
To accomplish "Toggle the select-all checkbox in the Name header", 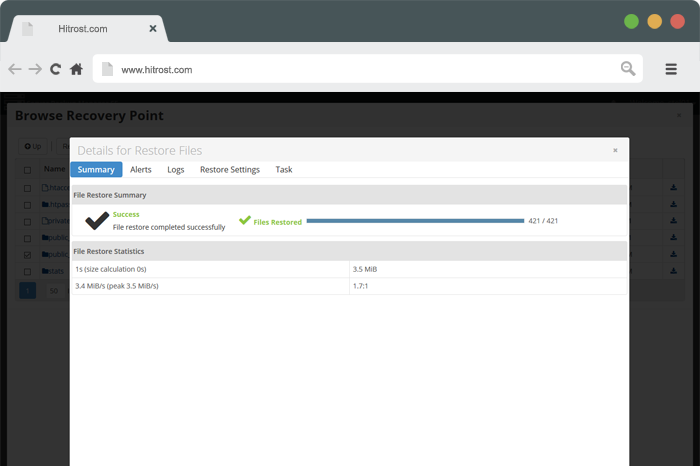I will pyautogui.click(x=28, y=170).
